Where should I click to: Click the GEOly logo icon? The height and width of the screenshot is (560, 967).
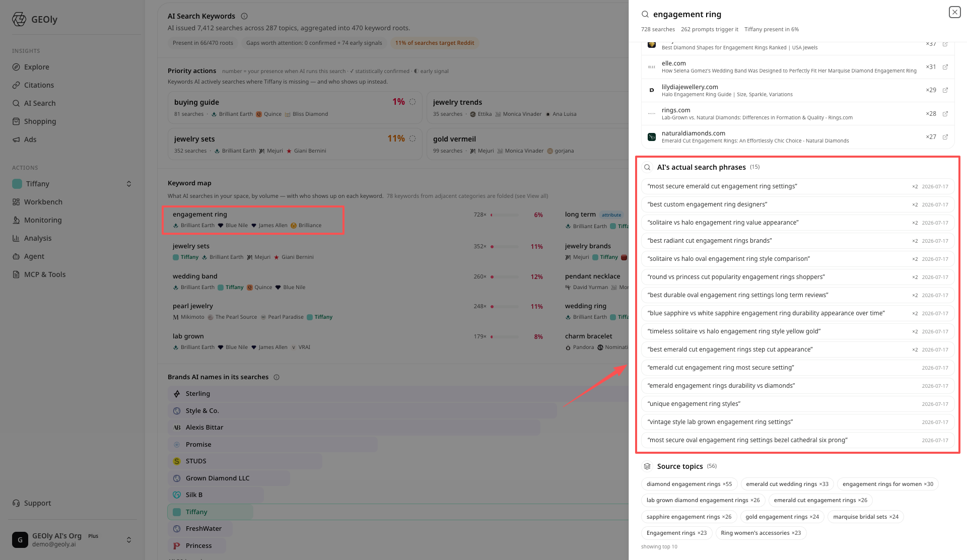click(19, 19)
